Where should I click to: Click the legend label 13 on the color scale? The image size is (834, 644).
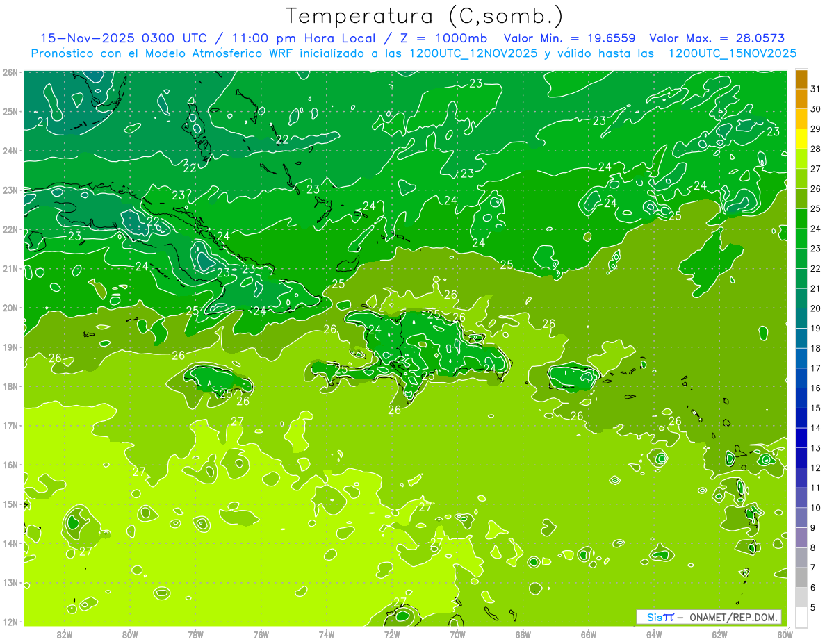pos(816,447)
